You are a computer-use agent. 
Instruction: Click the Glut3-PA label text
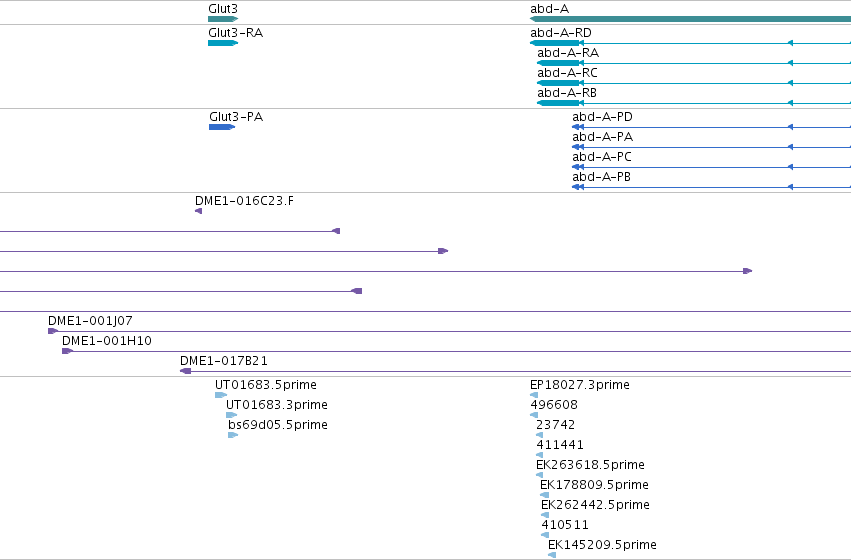point(236,117)
